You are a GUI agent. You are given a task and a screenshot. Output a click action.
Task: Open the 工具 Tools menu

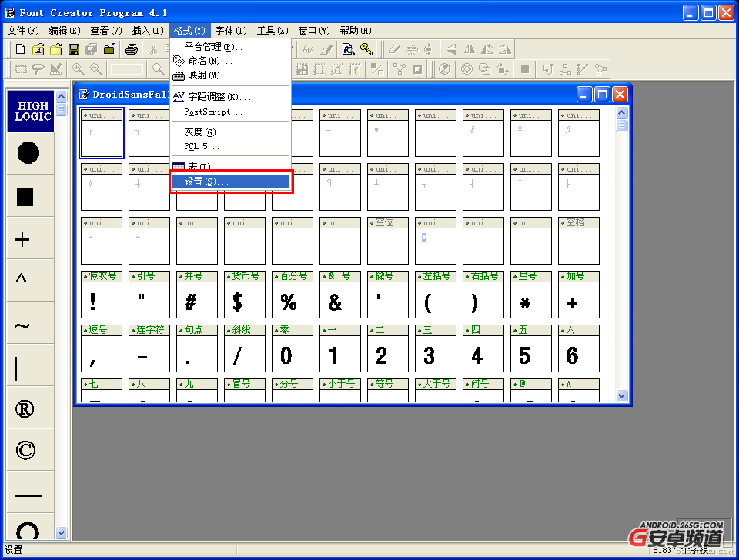tap(273, 30)
